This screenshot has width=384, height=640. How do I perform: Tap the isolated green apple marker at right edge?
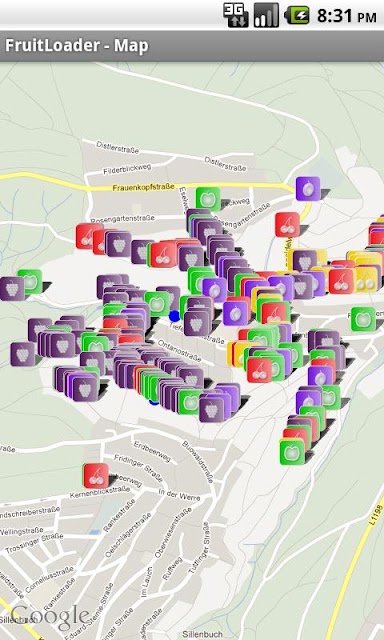click(x=363, y=319)
